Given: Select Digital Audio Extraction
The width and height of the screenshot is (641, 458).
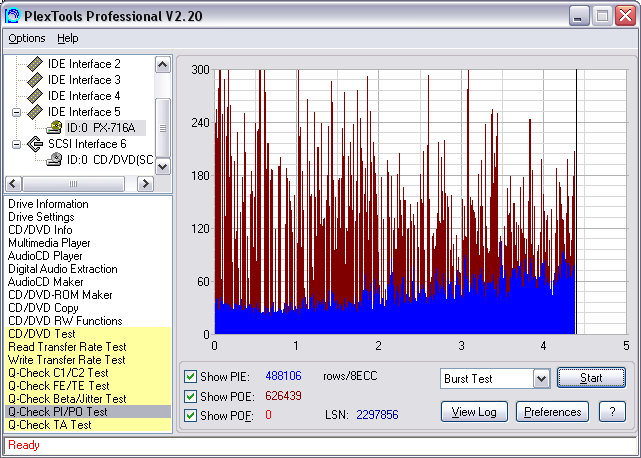Looking at the screenshot, I should [63, 269].
